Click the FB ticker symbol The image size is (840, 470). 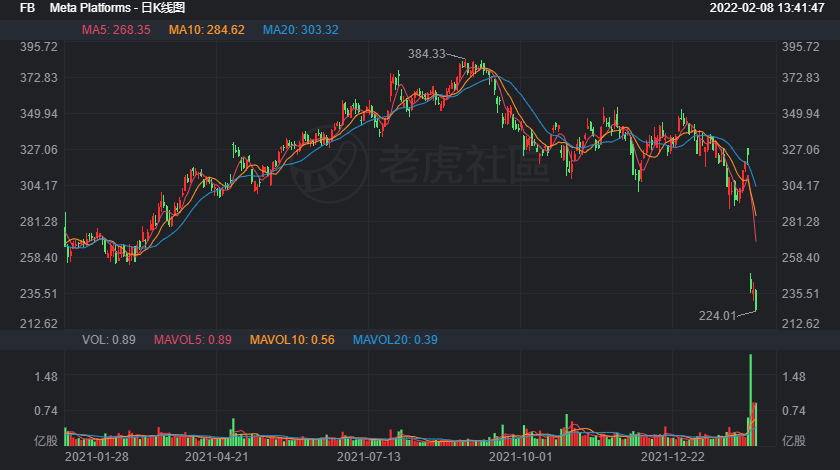coord(27,8)
